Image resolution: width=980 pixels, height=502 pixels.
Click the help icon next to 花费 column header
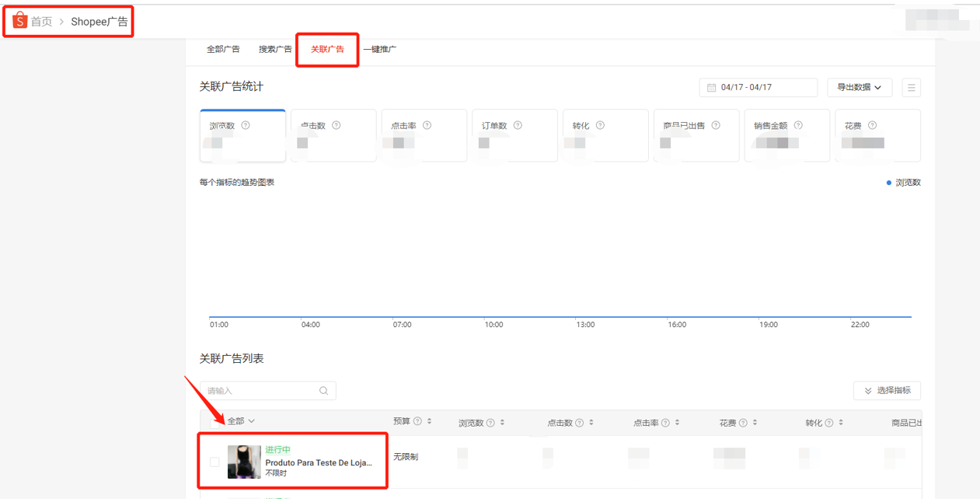(743, 423)
